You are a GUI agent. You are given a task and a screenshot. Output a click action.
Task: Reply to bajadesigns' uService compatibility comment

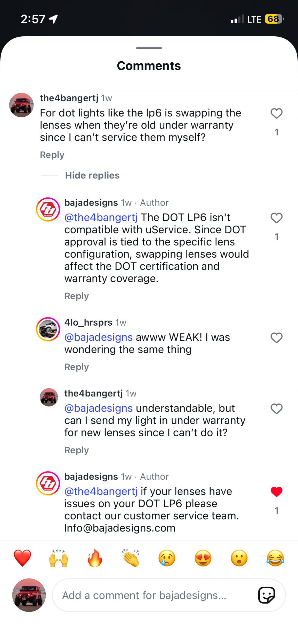click(x=76, y=296)
